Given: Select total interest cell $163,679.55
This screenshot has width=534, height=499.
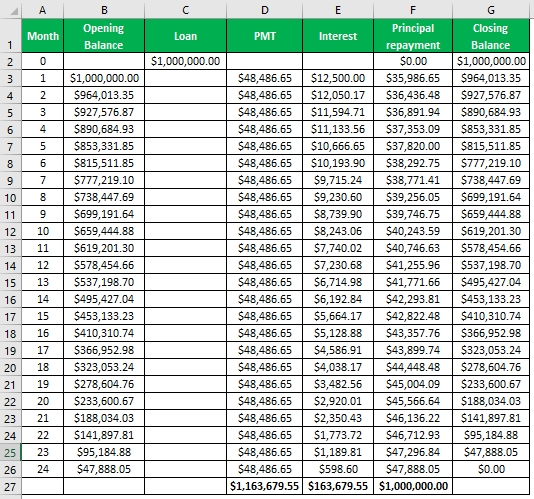Looking at the screenshot, I should tap(338, 486).
